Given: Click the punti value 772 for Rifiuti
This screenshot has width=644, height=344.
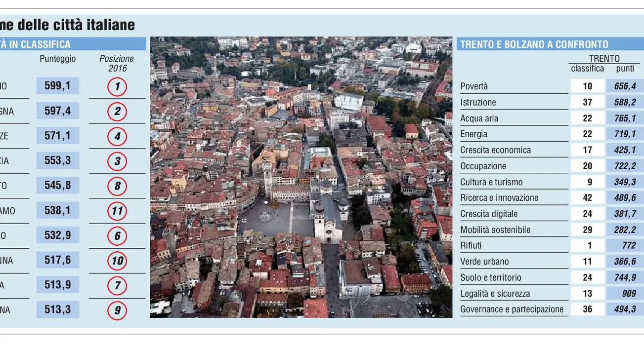Looking at the screenshot, I should coord(625,246).
